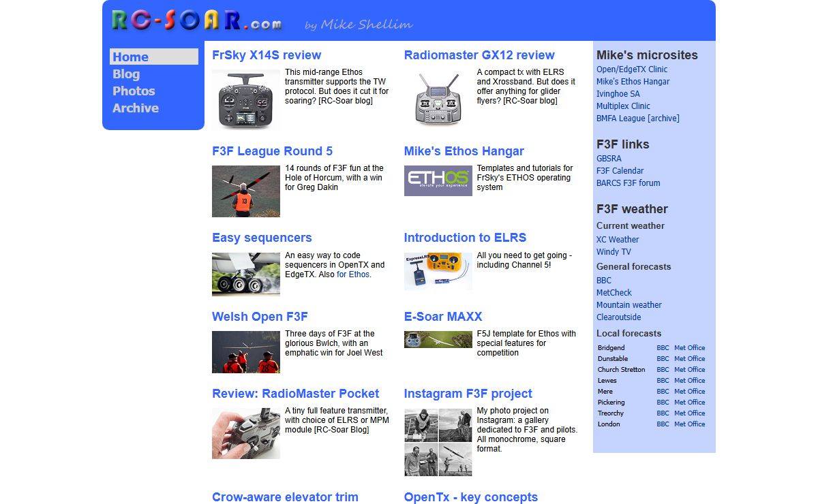Click the F3F League pilot photo thumbnail
Image resolution: width=818 pixels, height=504 pixels.
pyautogui.click(x=246, y=191)
